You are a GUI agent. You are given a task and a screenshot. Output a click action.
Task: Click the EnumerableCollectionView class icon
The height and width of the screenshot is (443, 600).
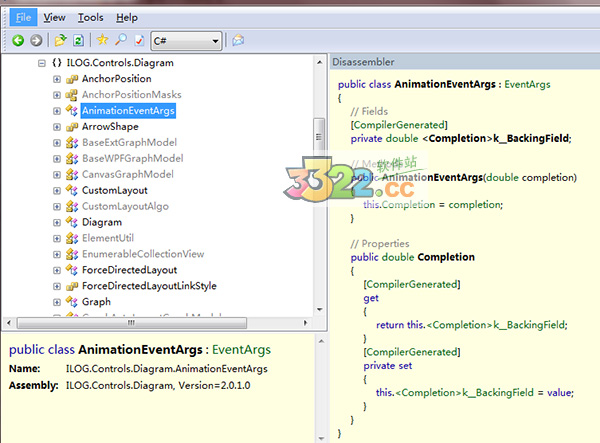click(x=72, y=254)
